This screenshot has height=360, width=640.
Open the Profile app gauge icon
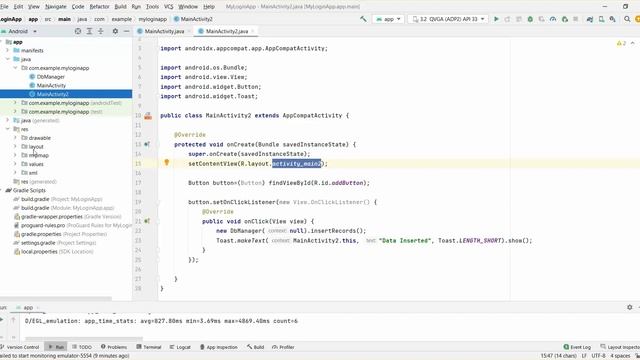(x=553, y=19)
